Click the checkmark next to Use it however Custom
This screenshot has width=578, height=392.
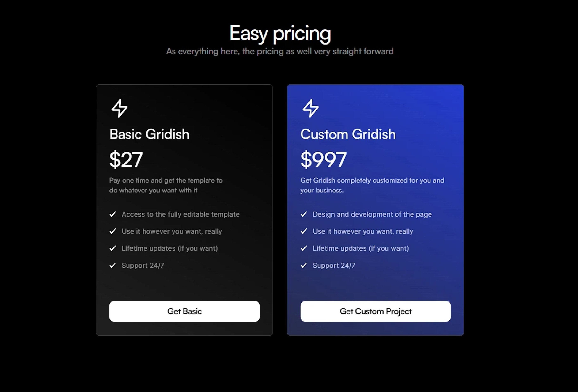(304, 231)
